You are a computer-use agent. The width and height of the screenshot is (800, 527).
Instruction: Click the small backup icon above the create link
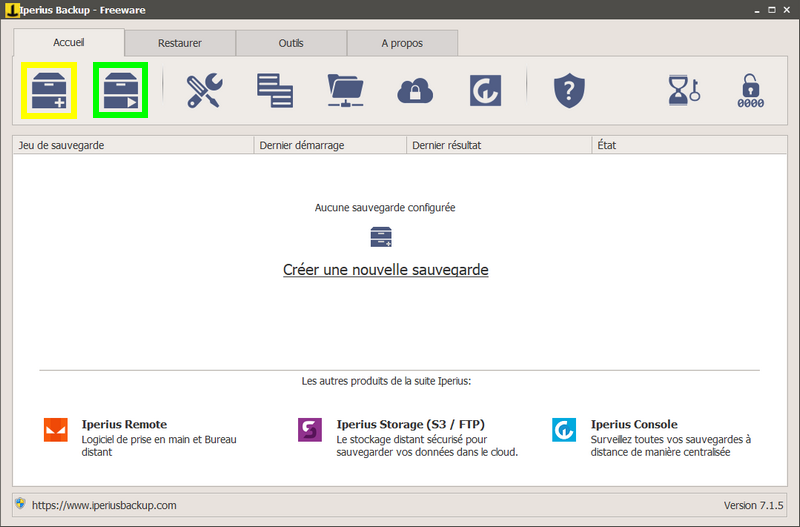(x=381, y=237)
